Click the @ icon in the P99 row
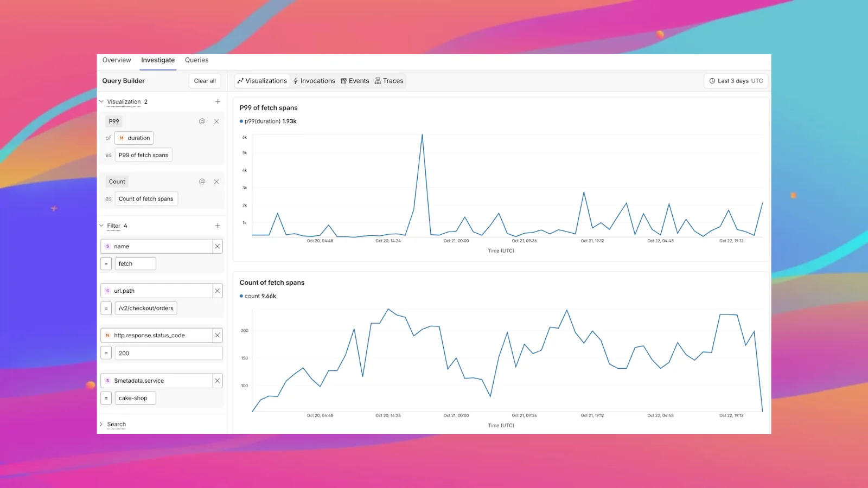 [x=202, y=121]
